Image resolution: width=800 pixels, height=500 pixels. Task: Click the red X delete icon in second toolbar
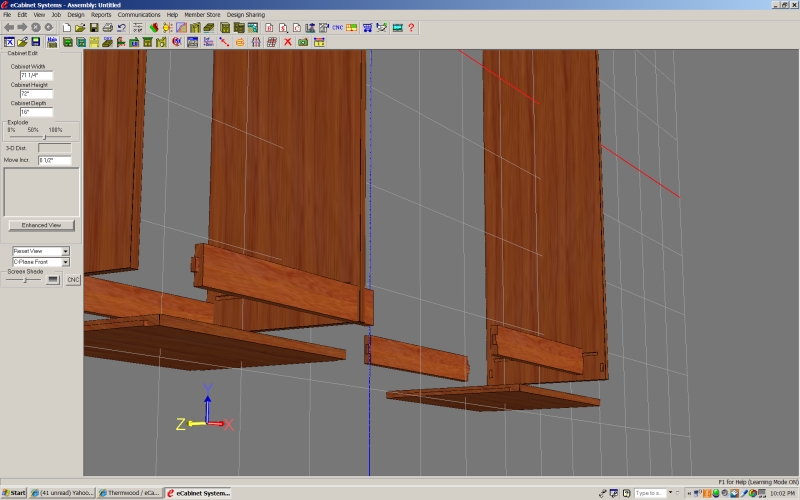tap(288, 42)
